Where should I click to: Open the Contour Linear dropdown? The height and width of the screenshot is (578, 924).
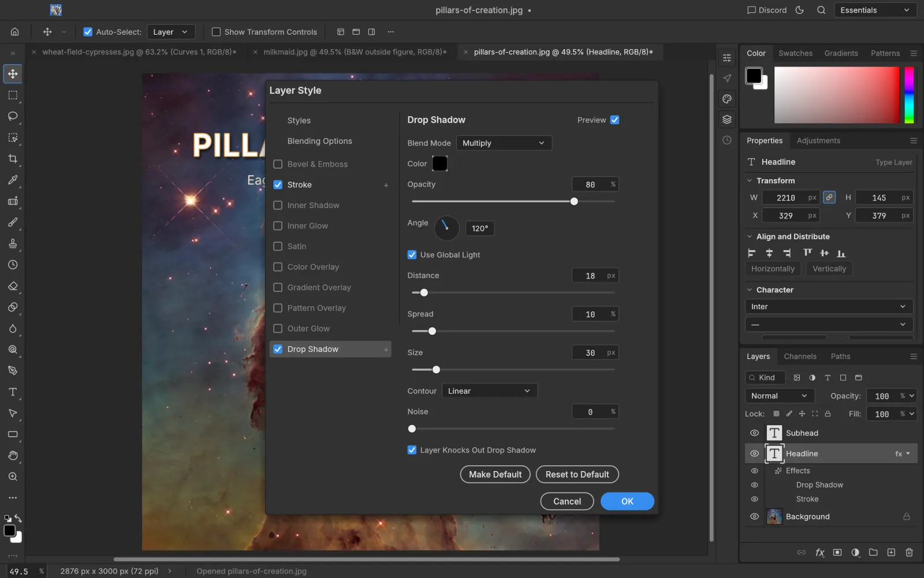coord(489,391)
